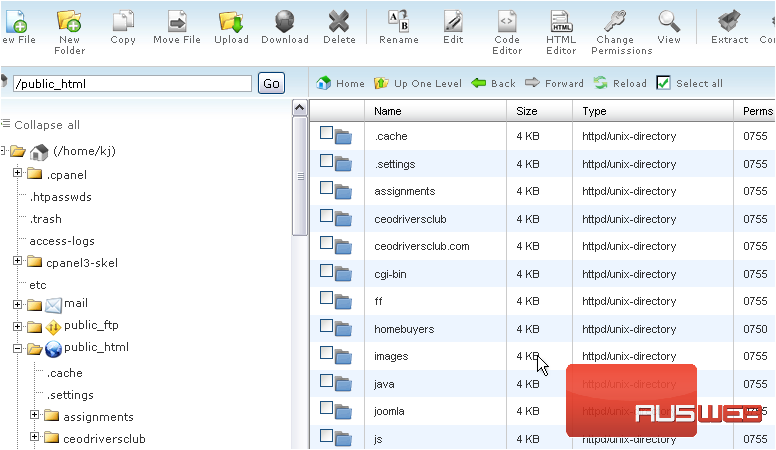Image resolution: width=776 pixels, height=450 pixels.
Task: Sort the list by Name column
Action: click(388, 111)
